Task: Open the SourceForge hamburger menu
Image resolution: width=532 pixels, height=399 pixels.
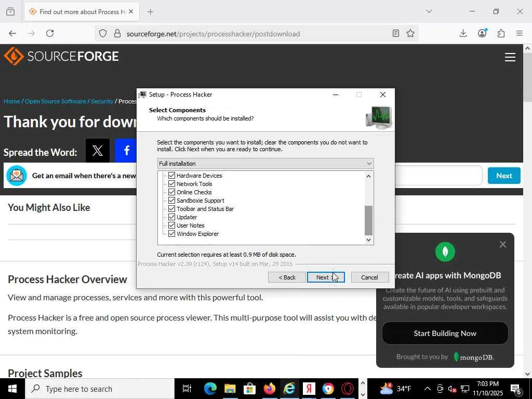Action: pyautogui.click(x=510, y=57)
